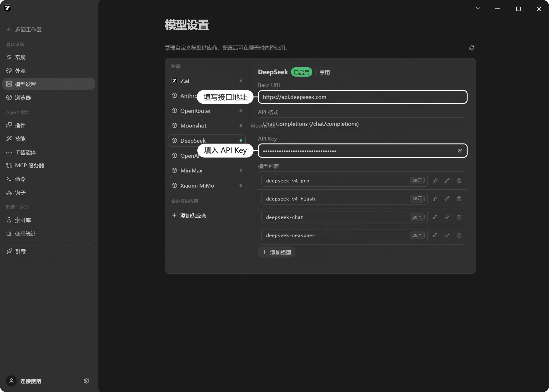This screenshot has width=549, height=392.
Task: Delete the deepseek-reasoner model
Action: point(459,235)
